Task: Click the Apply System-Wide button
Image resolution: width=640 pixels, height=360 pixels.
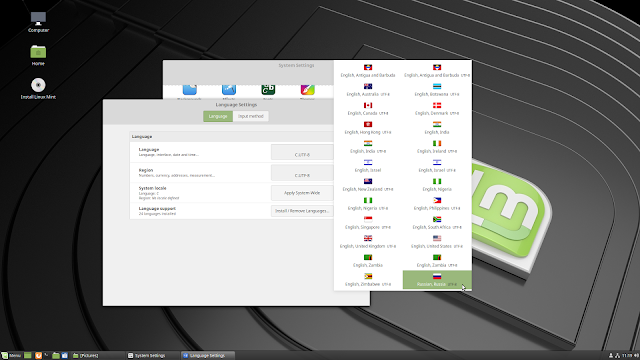Action: click(302, 193)
